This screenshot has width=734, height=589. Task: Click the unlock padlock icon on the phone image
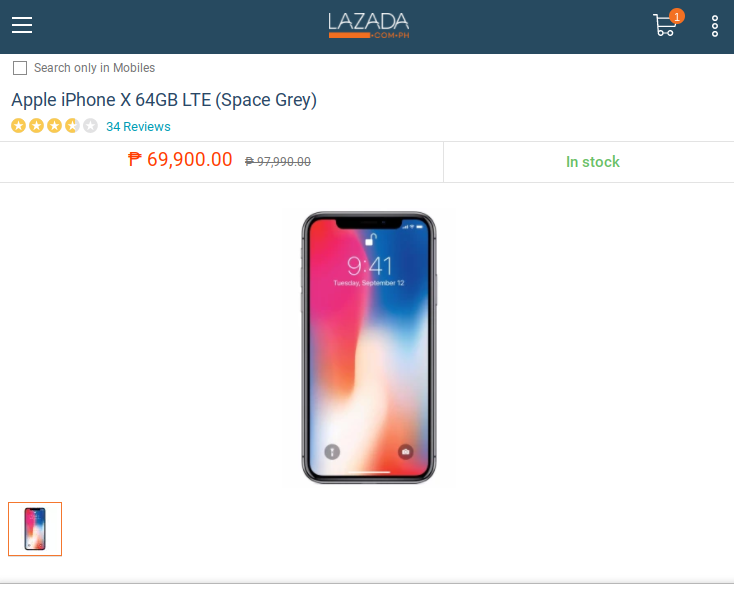[371, 239]
